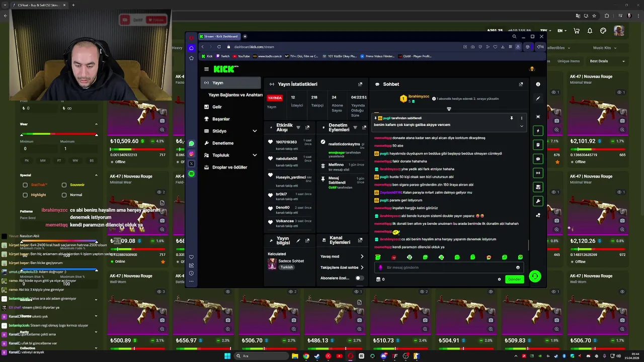
Task: Open the Denetim Eylemleri filter icon
Action: click(x=356, y=128)
